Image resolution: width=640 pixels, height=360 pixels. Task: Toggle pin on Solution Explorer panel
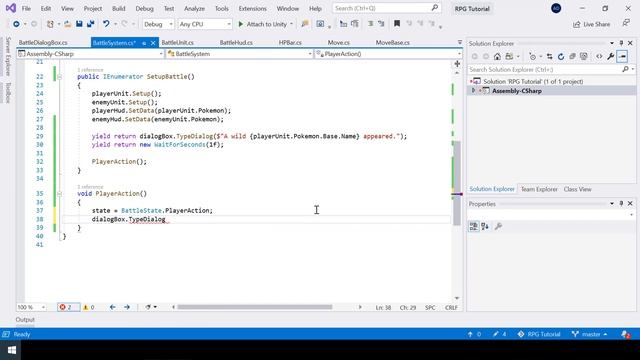(x=621, y=43)
